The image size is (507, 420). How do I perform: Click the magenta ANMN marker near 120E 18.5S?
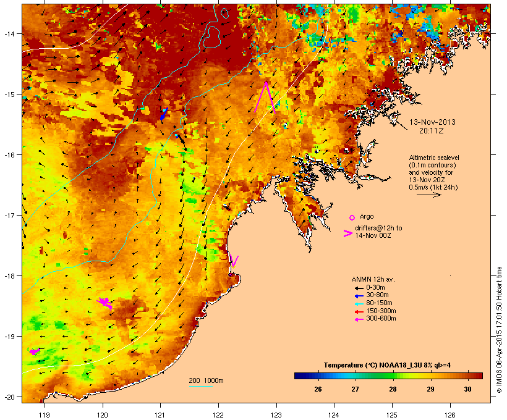pyautogui.click(x=105, y=303)
